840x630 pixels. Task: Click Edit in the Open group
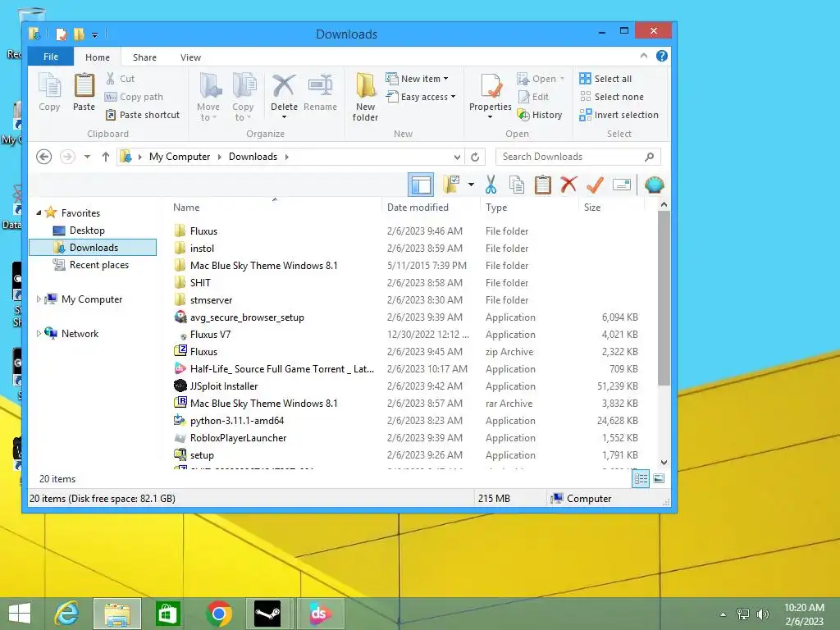533,97
